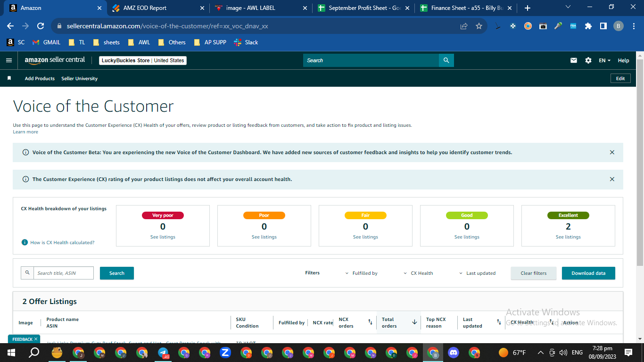Image resolution: width=644 pixels, height=362 pixels.
Task: Close the CX rating account health notice
Action: pos(612,179)
